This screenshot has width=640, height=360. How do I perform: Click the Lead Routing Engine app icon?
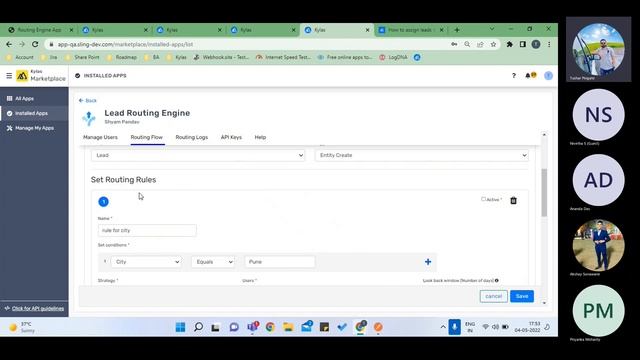pyautogui.click(x=89, y=118)
